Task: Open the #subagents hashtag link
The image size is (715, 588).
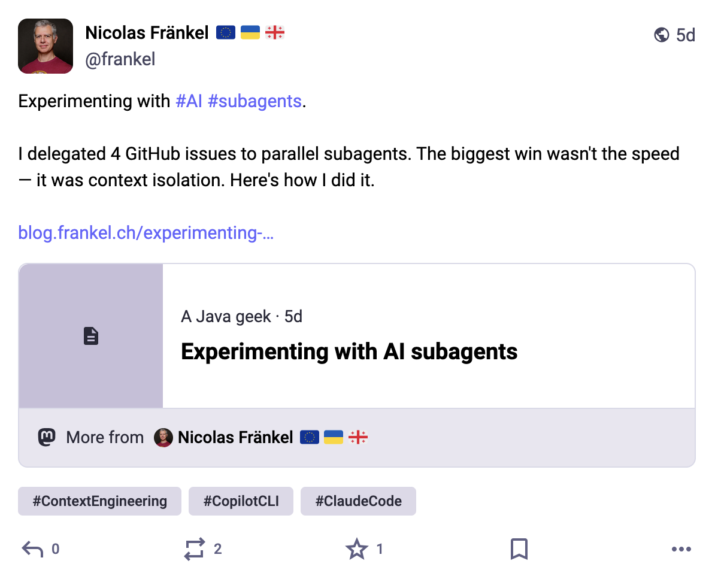Action: click(x=254, y=101)
